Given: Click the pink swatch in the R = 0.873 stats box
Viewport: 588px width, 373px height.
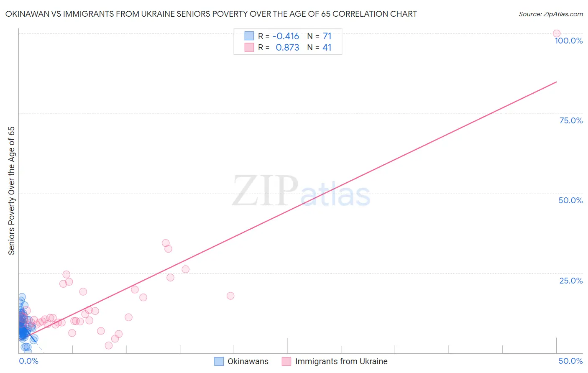Looking at the screenshot, I should (x=249, y=47).
